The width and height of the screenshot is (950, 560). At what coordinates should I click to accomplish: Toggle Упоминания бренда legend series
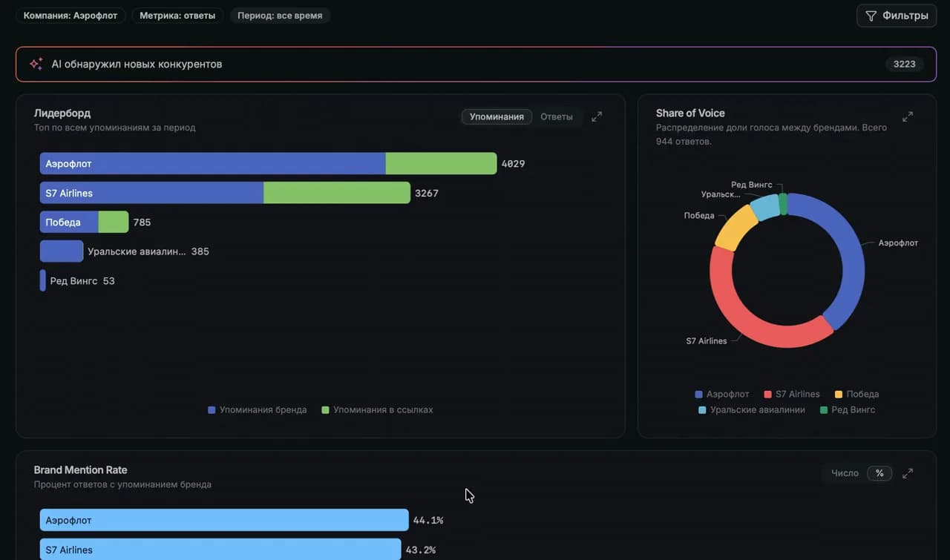click(258, 409)
